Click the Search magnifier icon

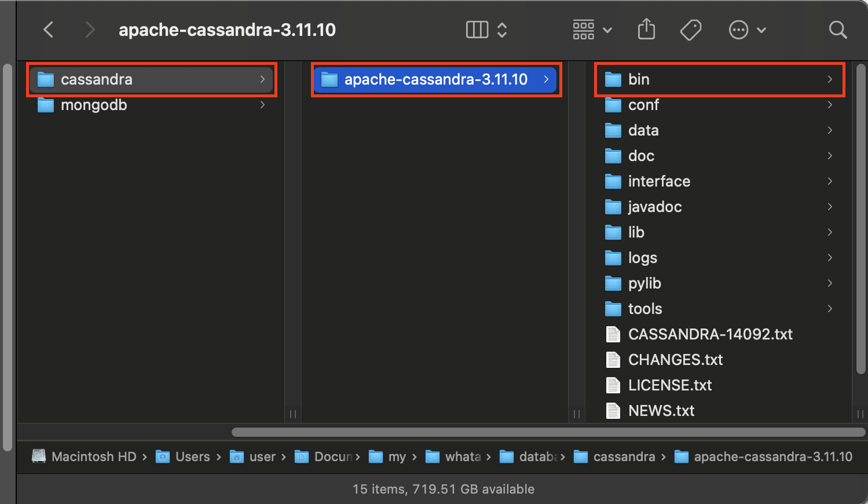837,30
